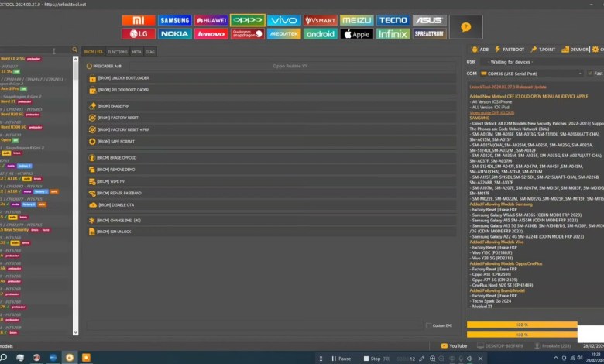Image resolution: width=604 pixels, height=364 pixels.
Task: Select the MediaTek brand logo
Action: click(284, 34)
